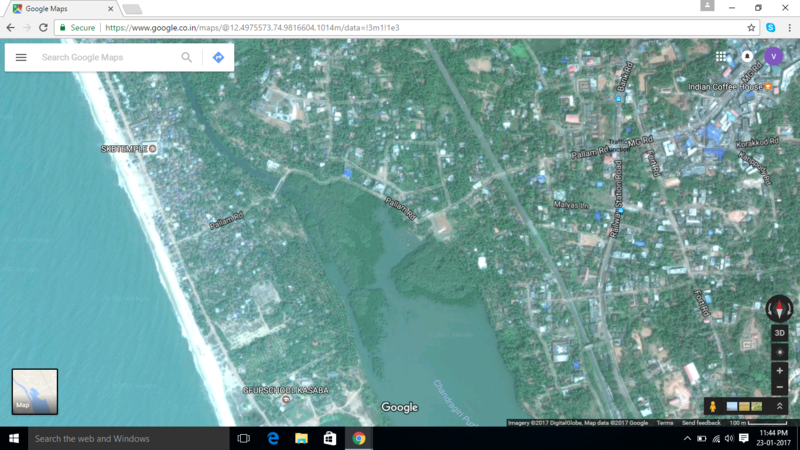Zoom in with the plus button
This screenshot has height=450, width=800.
click(x=780, y=370)
